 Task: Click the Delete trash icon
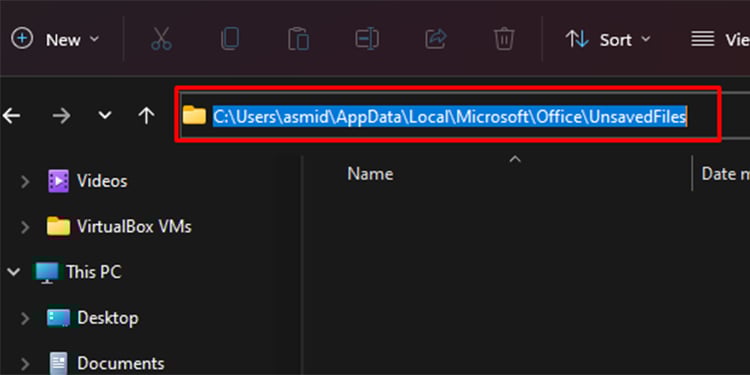pyautogui.click(x=504, y=39)
